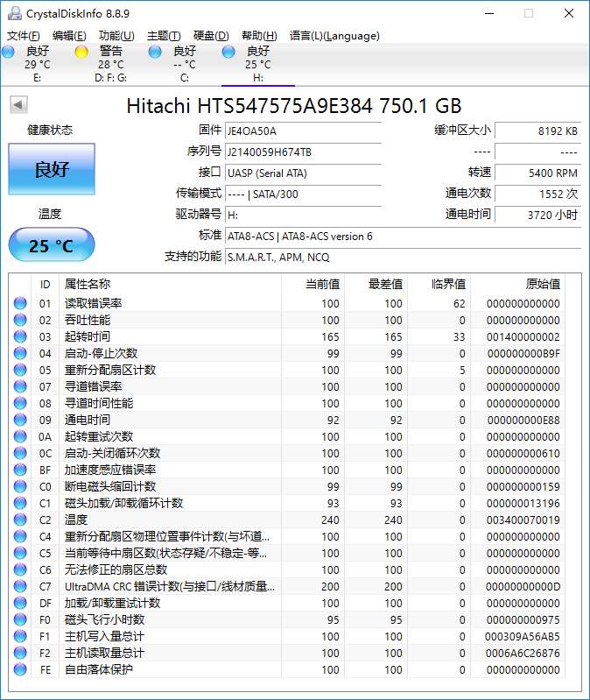Click status orb of attribute 0A 起转重试次数
The image size is (590, 700).
click(x=20, y=436)
